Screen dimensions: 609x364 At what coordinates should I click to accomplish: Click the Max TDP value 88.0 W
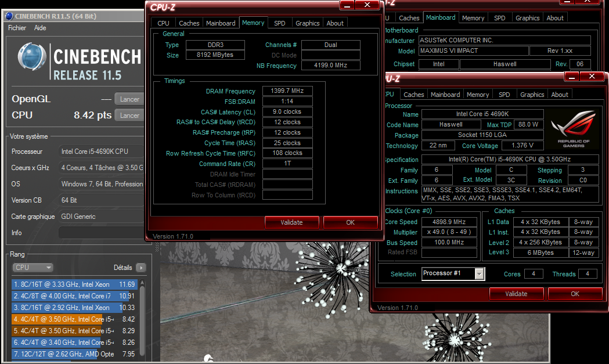(528, 124)
